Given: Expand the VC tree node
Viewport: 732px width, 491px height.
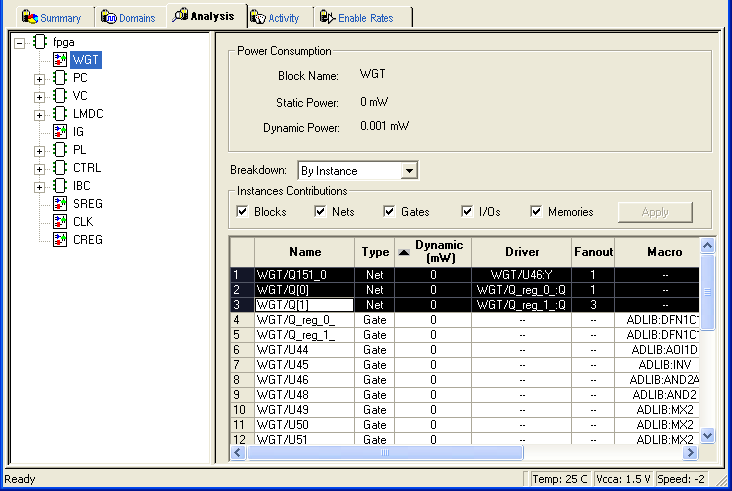Looking at the screenshot, I should [x=39, y=97].
